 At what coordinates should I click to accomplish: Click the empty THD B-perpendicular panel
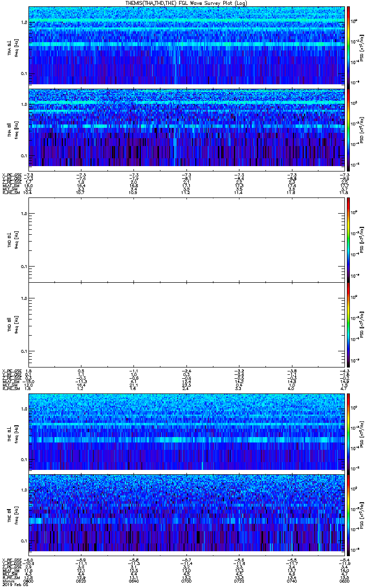(x=186, y=240)
